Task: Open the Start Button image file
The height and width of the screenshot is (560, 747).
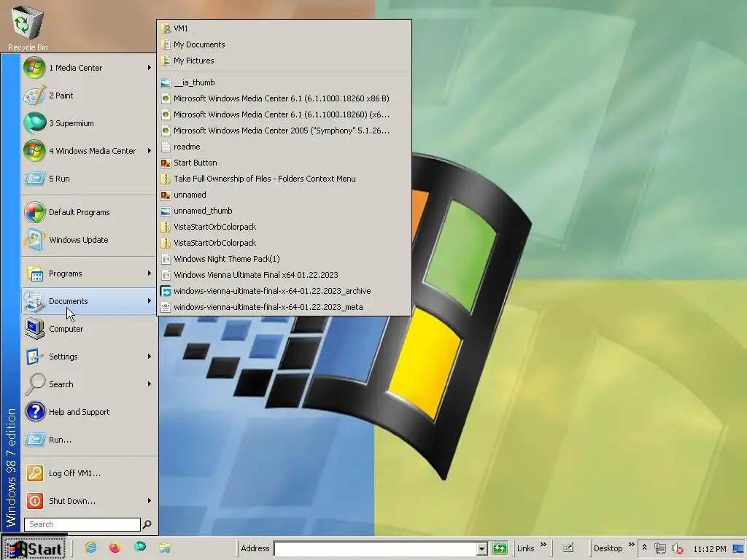Action: 284,163
